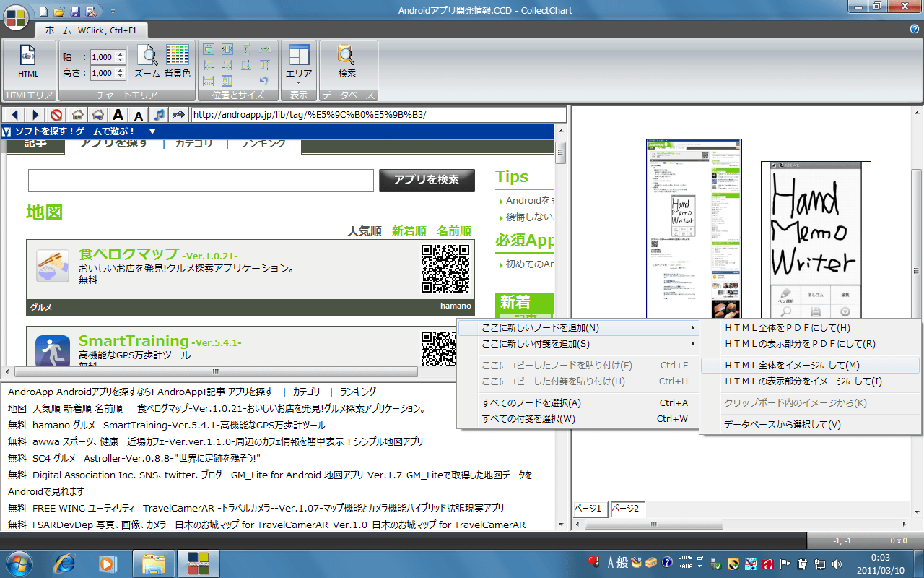Click the undo rotate icon in 位置とサイズ

(264, 80)
